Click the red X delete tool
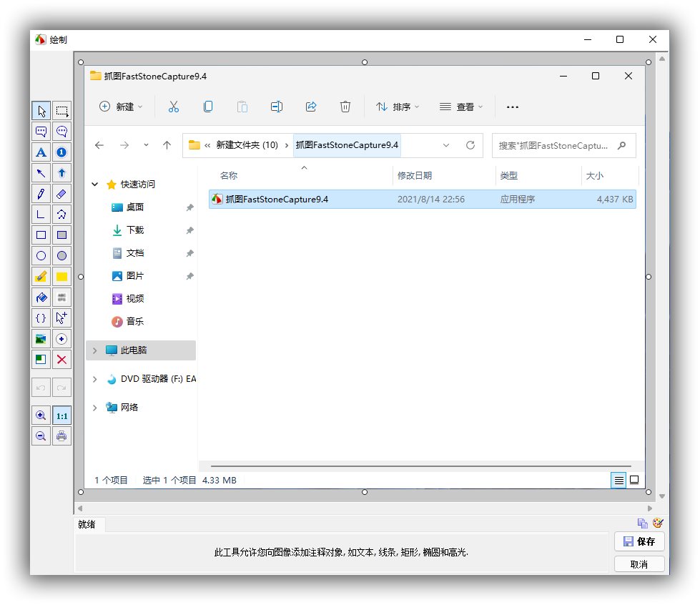 click(x=61, y=360)
